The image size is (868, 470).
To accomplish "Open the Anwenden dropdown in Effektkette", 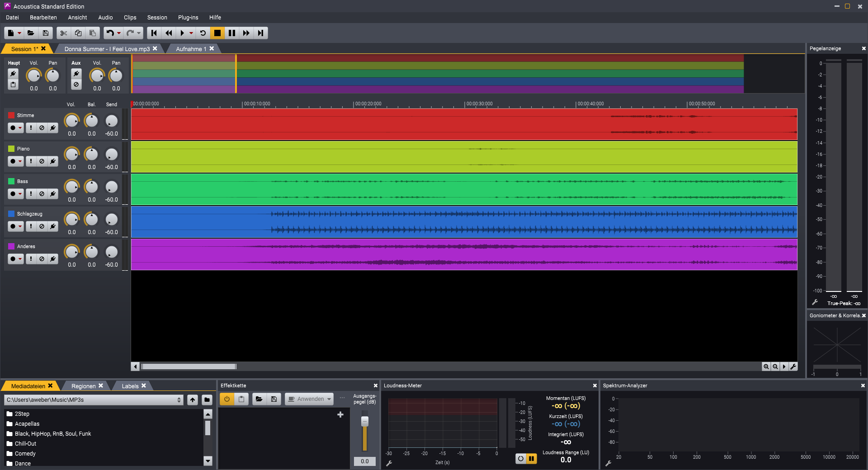I will pos(329,399).
